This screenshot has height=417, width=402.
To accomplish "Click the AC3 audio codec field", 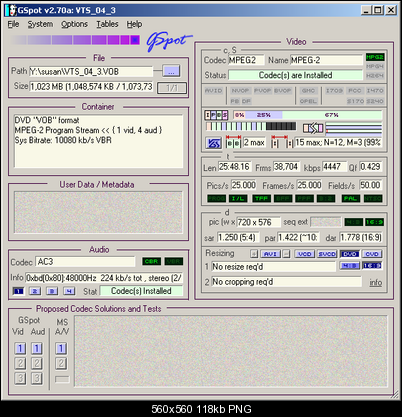I will tap(85, 262).
